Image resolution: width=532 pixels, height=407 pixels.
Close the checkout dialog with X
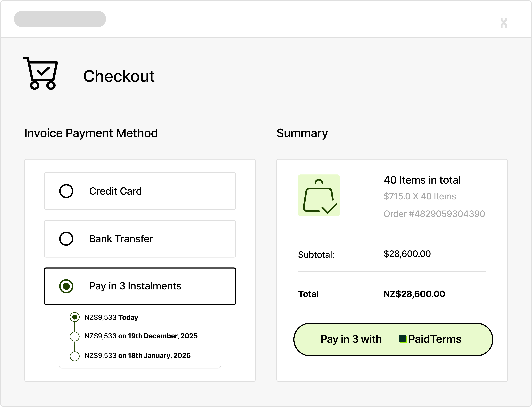tap(503, 23)
